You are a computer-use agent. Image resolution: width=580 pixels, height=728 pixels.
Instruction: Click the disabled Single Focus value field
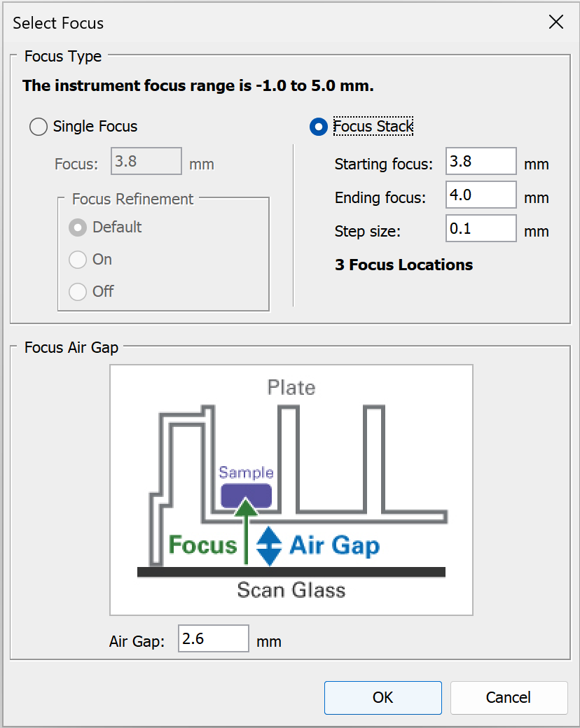[x=146, y=161]
